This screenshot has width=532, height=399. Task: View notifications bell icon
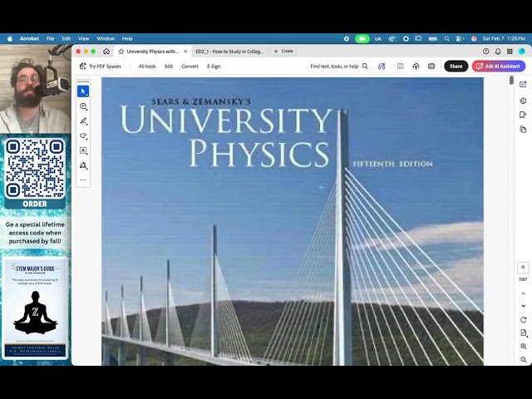click(498, 52)
